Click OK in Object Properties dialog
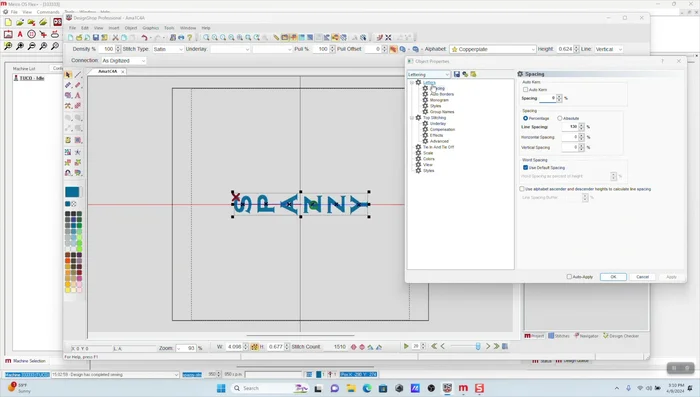The width and height of the screenshot is (700, 397). (613, 277)
